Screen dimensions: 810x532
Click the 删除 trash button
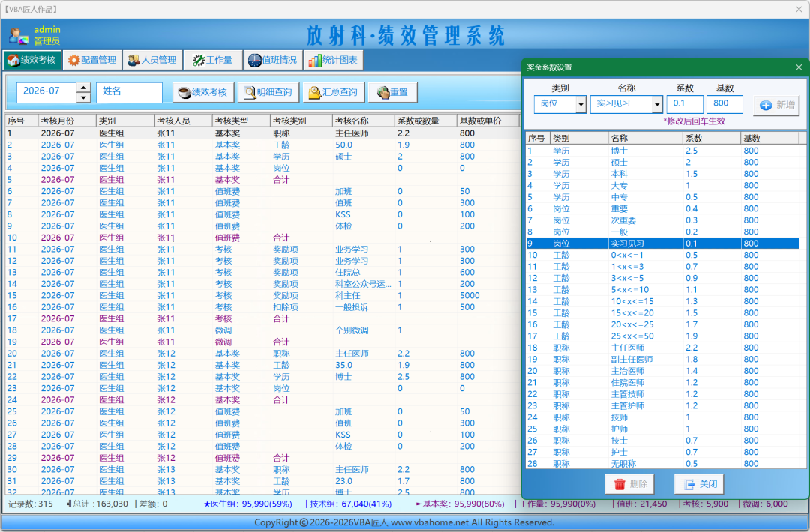(x=629, y=484)
